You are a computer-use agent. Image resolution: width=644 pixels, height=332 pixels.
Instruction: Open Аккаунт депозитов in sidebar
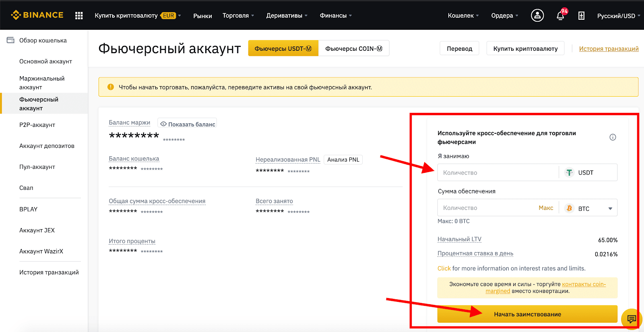coord(47,146)
